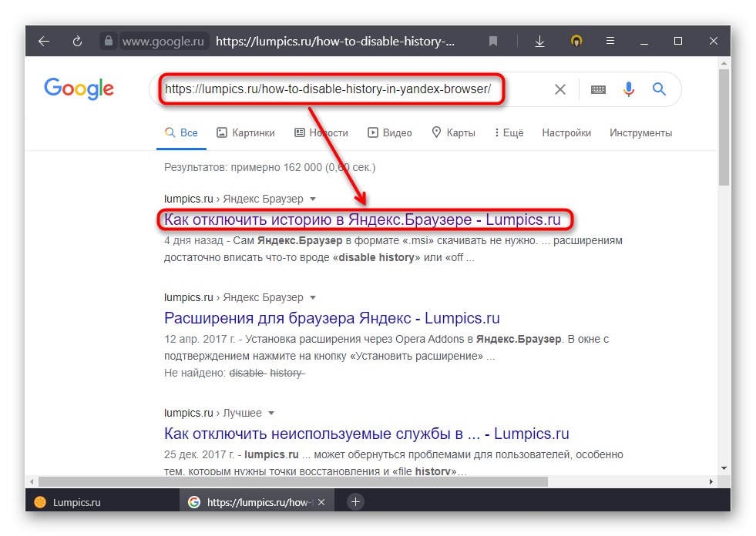Clear the Google search box with X
Viewport: 756px width, 536px height.
click(x=559, y=89)
